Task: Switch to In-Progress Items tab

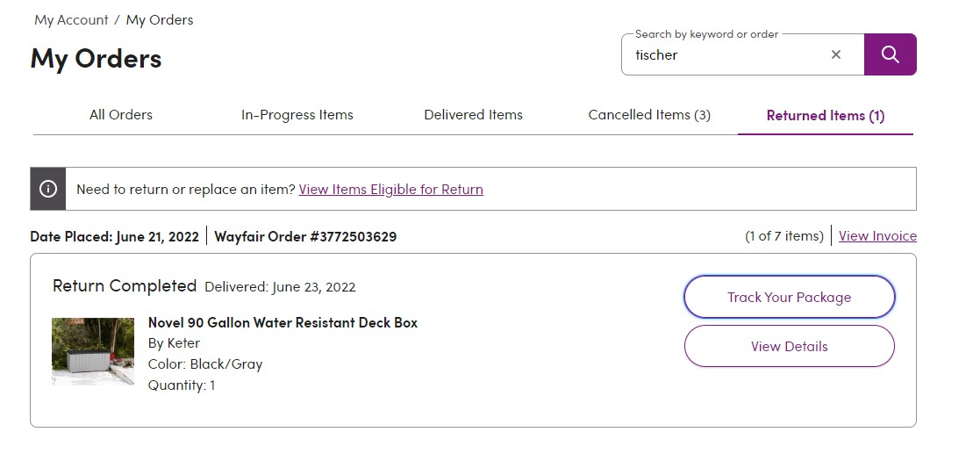Action: 297,115
